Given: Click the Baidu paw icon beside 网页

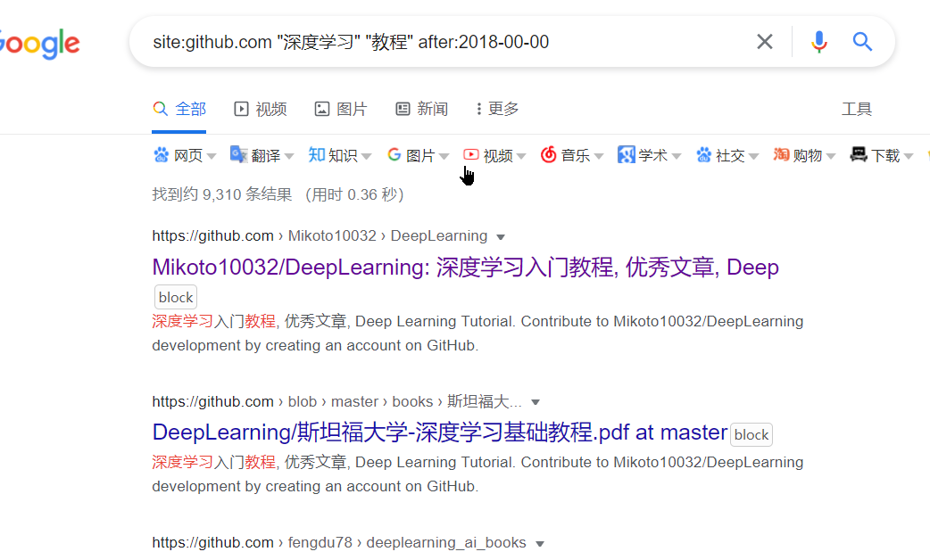Looking at the screenshot, I should pos(161,155).
